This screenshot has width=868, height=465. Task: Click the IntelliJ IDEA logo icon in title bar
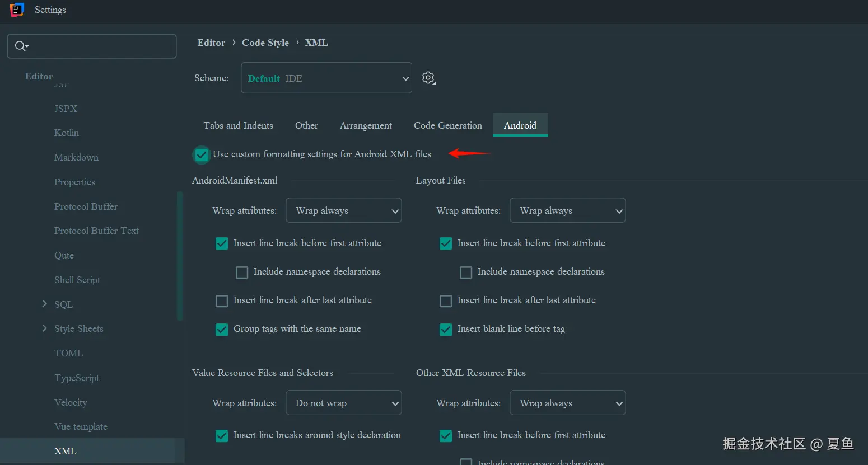pyautogui.click(x=17, y=10)
